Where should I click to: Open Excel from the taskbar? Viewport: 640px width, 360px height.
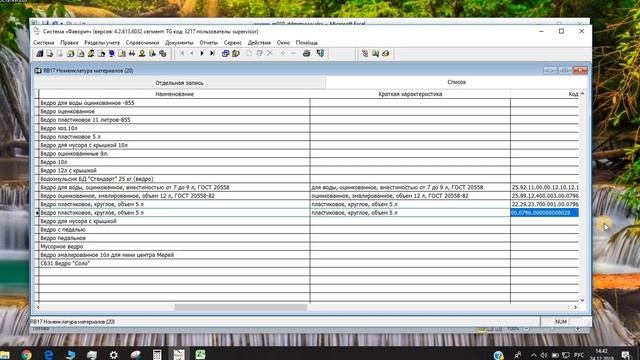click(200, 355)
